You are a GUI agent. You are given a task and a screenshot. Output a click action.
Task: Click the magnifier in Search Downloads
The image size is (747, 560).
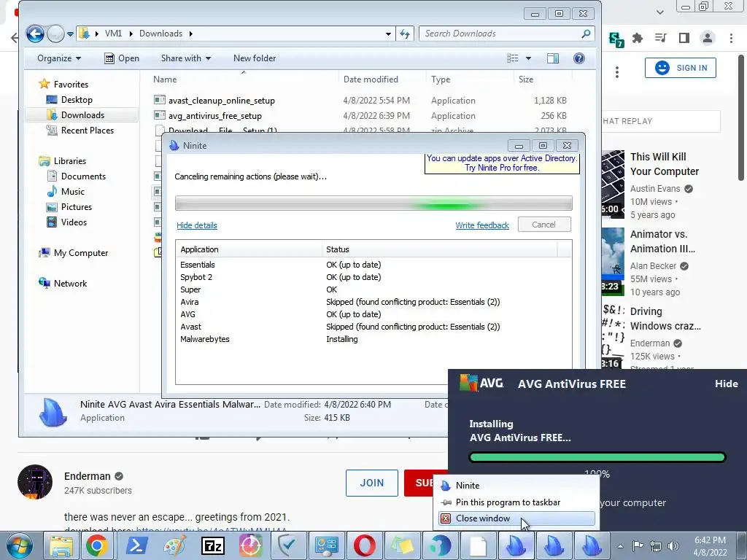click(x=586, y=34)
